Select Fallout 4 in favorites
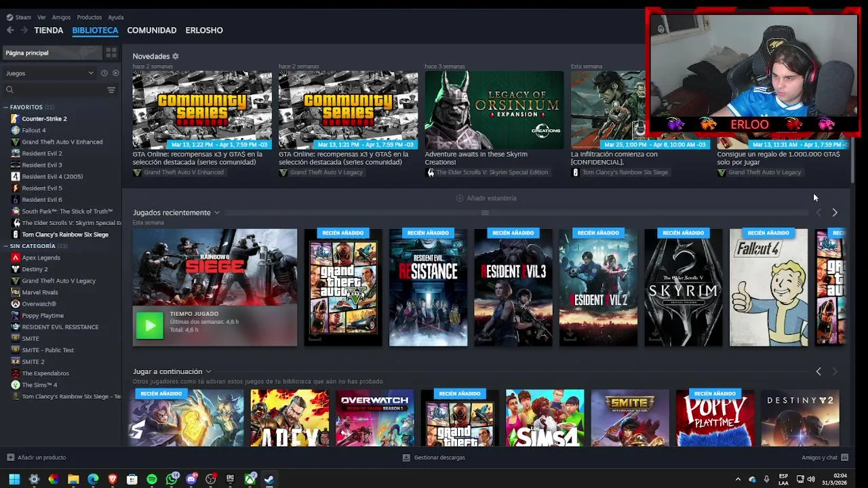This screenshot has height=488, width=868. (34, 130)
